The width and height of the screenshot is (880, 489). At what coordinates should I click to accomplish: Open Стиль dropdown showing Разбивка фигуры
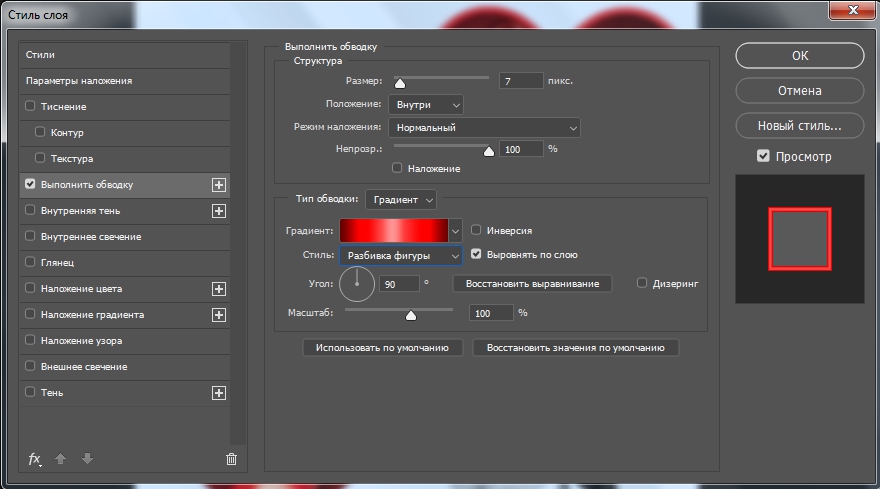401,255
